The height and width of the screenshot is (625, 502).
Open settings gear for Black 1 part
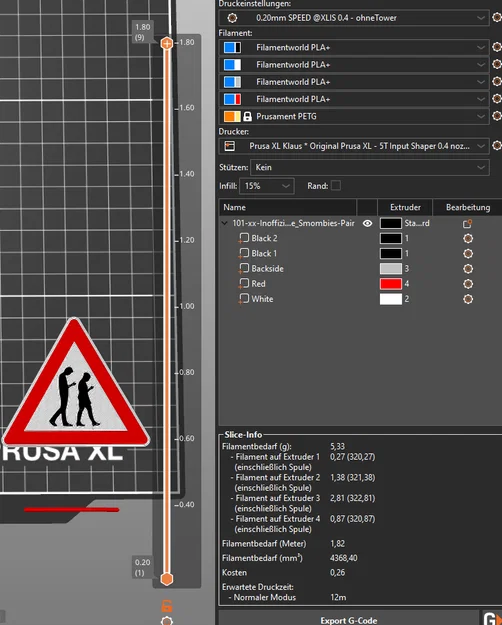(468, 254)
